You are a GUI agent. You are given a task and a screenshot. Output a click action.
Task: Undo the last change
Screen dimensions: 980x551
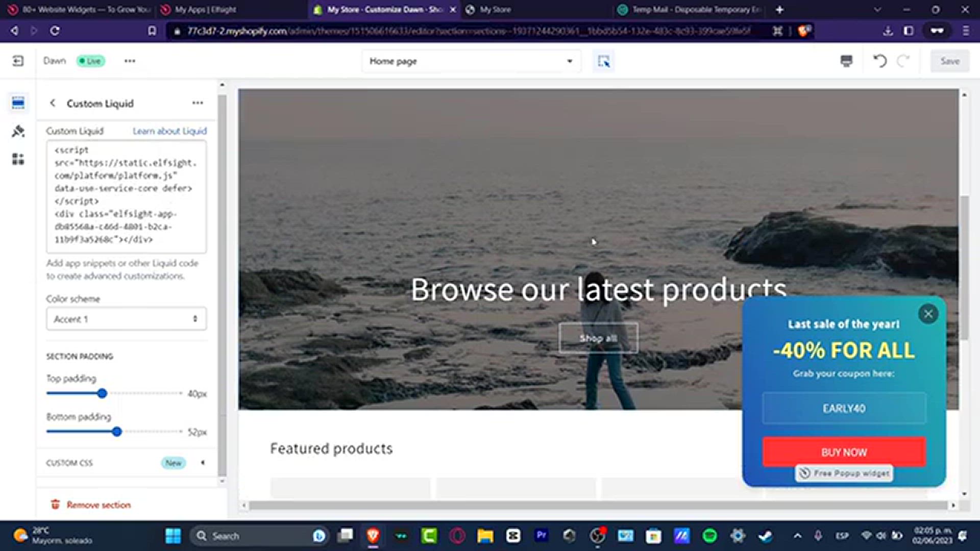click(x=880, y=61)
